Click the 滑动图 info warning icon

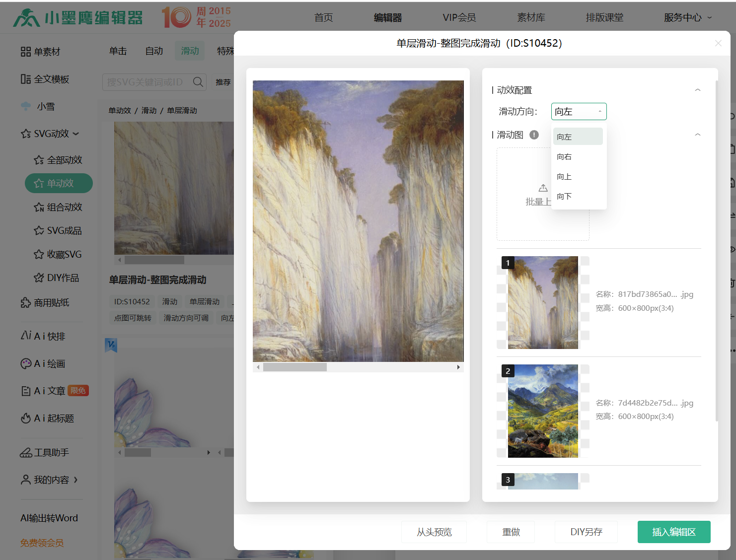click(x=534, y=135)
